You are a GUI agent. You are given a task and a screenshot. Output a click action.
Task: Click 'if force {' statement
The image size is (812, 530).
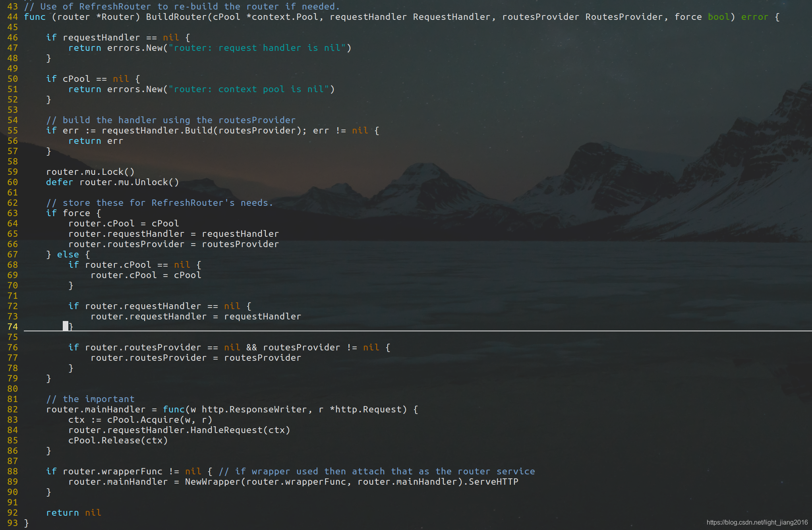point(73,213)
